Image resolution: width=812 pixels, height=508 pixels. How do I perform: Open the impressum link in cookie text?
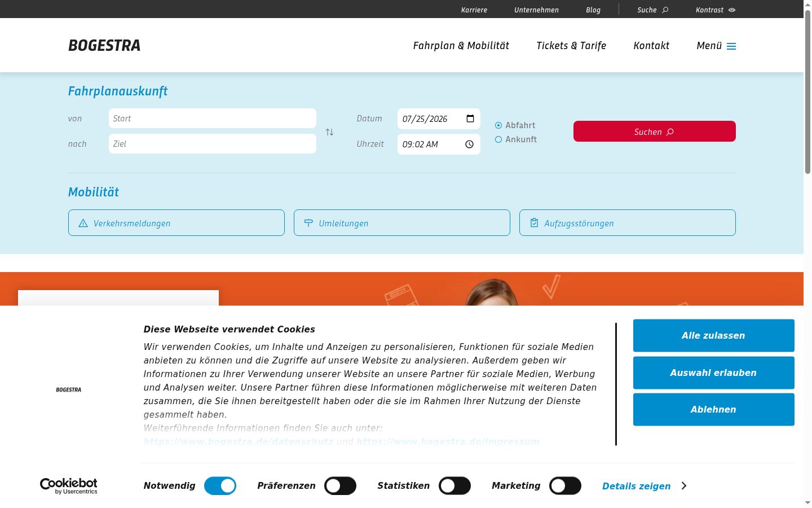pos(448,441)
